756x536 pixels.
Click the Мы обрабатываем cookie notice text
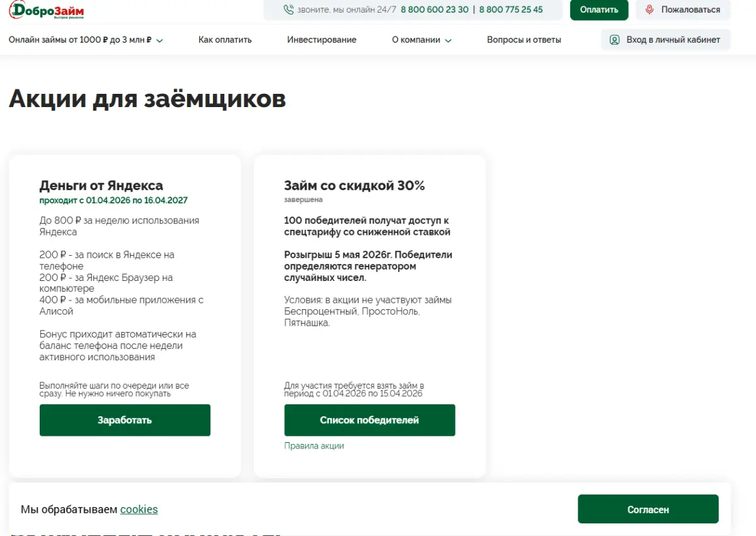pos(89,510)
